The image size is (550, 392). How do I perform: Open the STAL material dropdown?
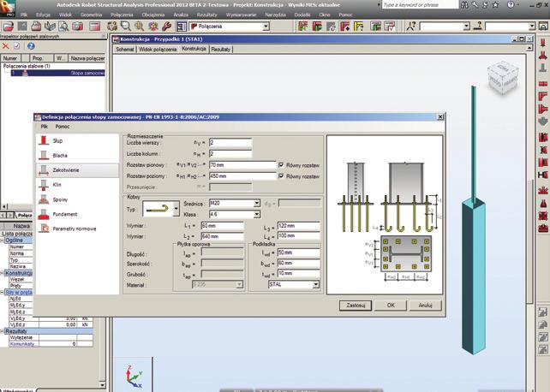(x=315, y=285)
